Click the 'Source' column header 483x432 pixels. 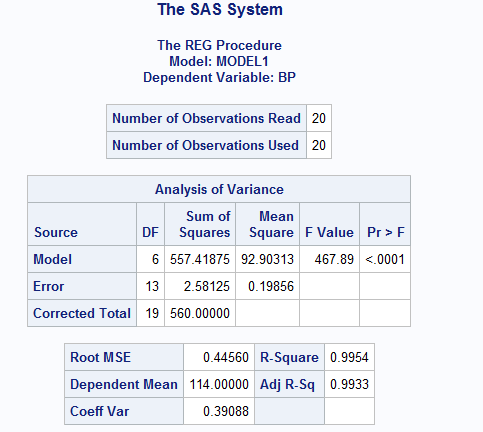click(56, 232)
